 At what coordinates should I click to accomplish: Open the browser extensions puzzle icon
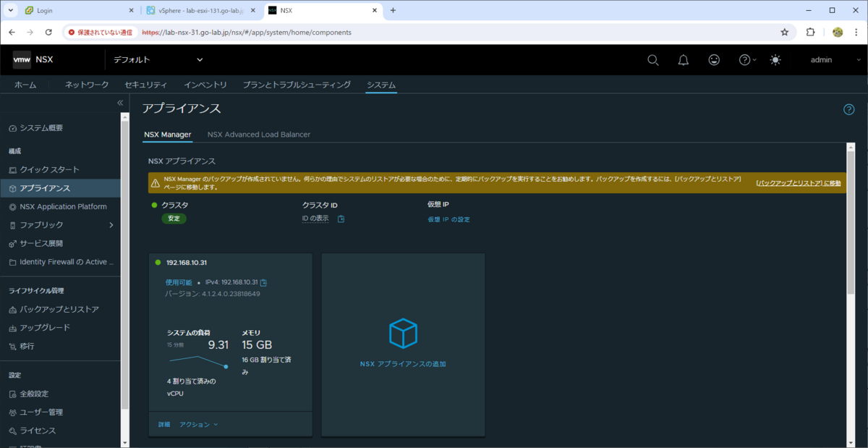coord(810,33)
